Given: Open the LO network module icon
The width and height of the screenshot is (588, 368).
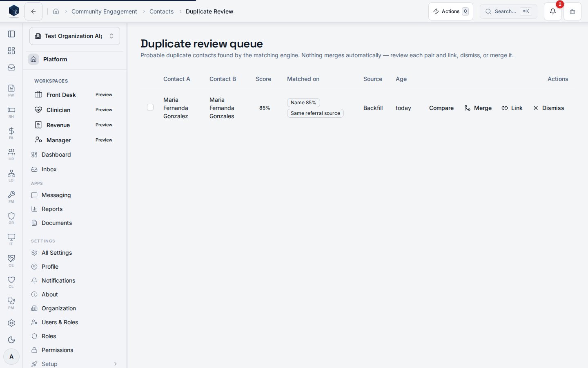Looking at the screenshot, I should click(x=11, y=175).
